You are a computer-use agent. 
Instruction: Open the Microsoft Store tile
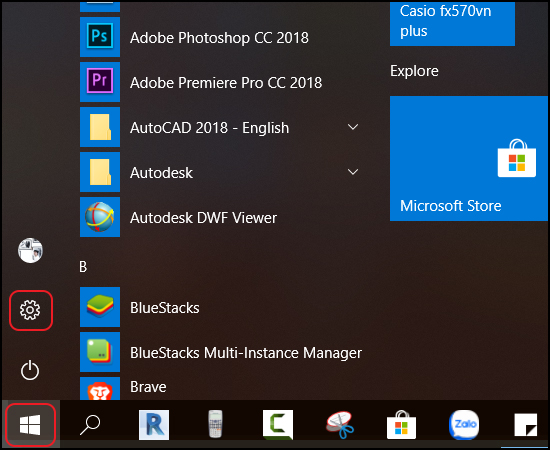(x=469, y=159)
